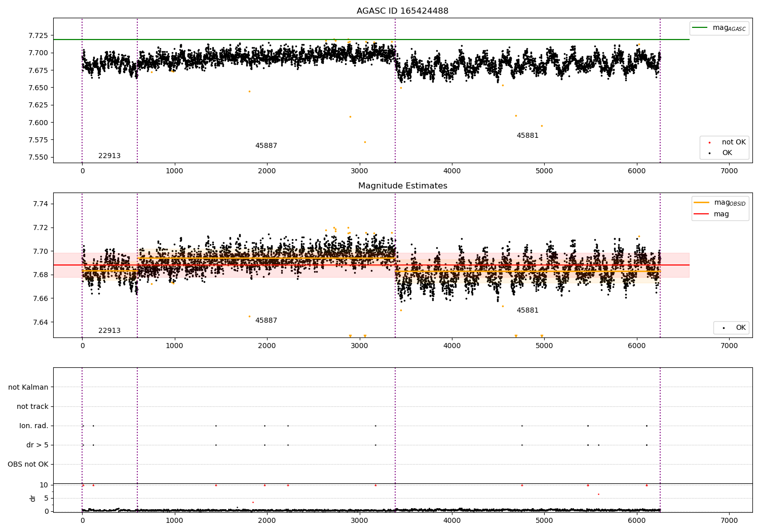Viewport: 760px width, 532px height.
Task: Select the 7.68 y-axis tick label
Action: pyautogui.click(x=41, y=275)
